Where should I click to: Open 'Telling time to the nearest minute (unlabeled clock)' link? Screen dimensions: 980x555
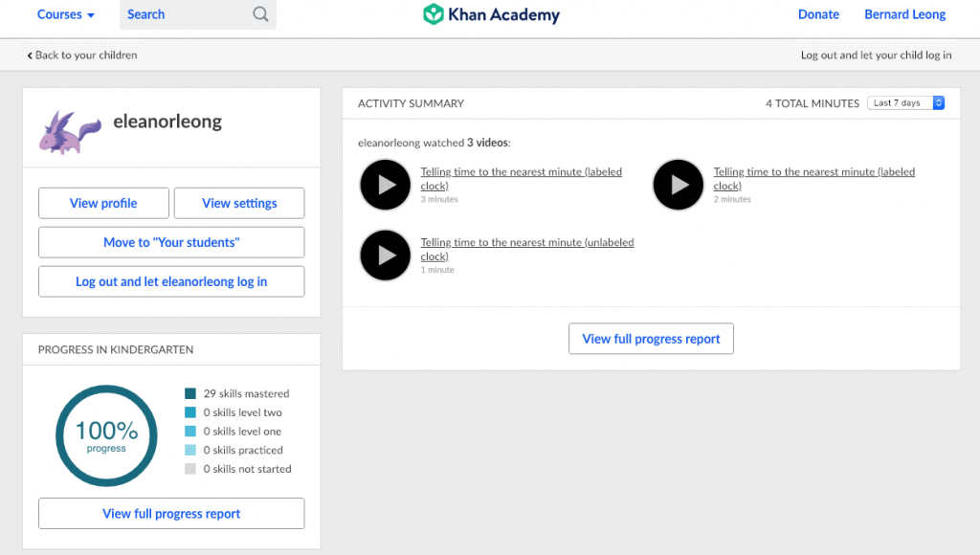[x=527, y=250]
